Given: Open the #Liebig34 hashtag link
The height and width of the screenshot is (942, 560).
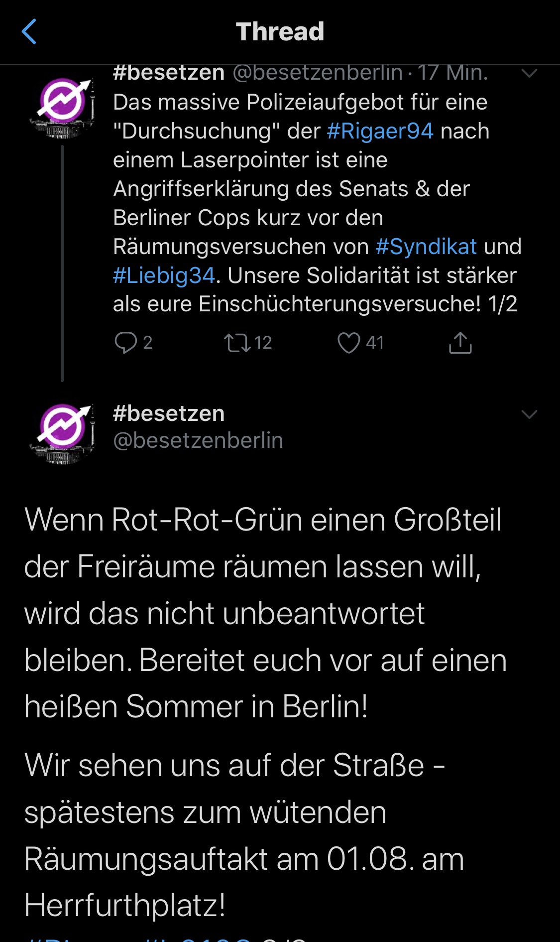Looking at the screenshot, I should tap(164, 276).
